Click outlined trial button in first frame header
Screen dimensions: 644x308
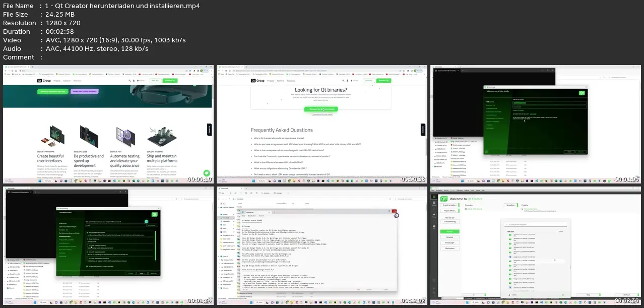(154, 81)
